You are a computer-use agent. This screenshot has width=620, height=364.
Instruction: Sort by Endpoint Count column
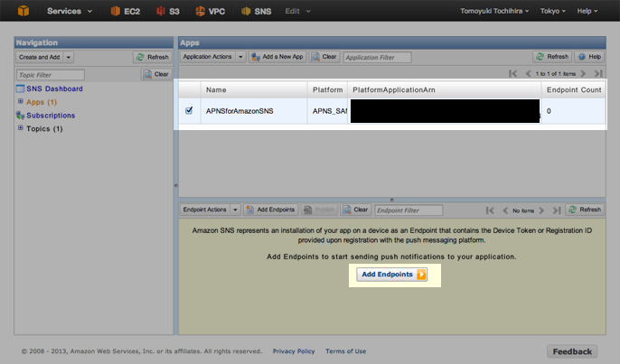click(x=573, y=89)
